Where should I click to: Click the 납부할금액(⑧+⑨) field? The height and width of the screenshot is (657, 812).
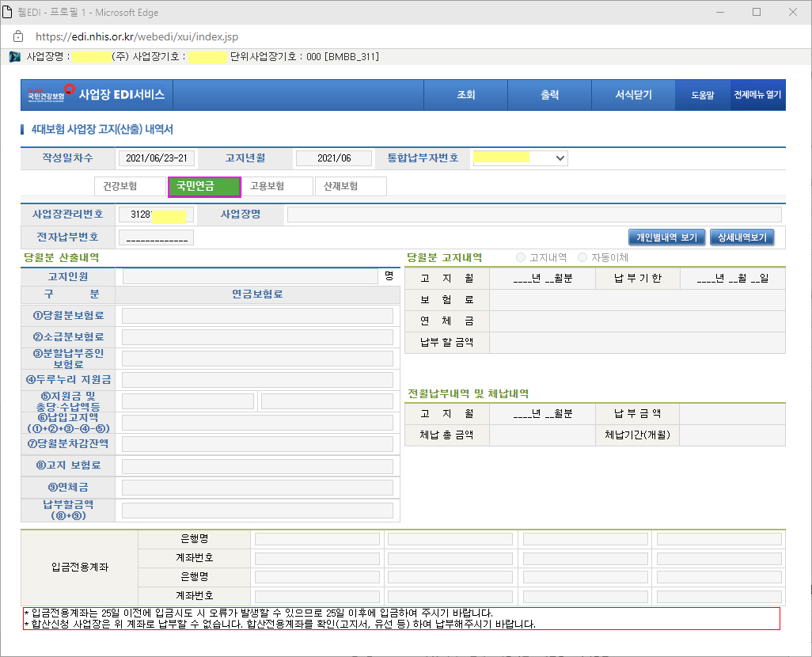[257, 511]
